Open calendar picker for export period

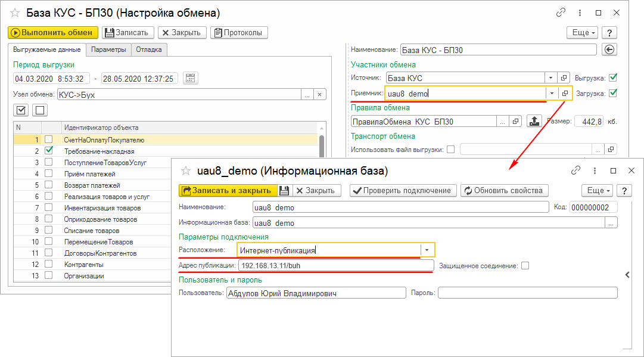click(x=191, y=78)
